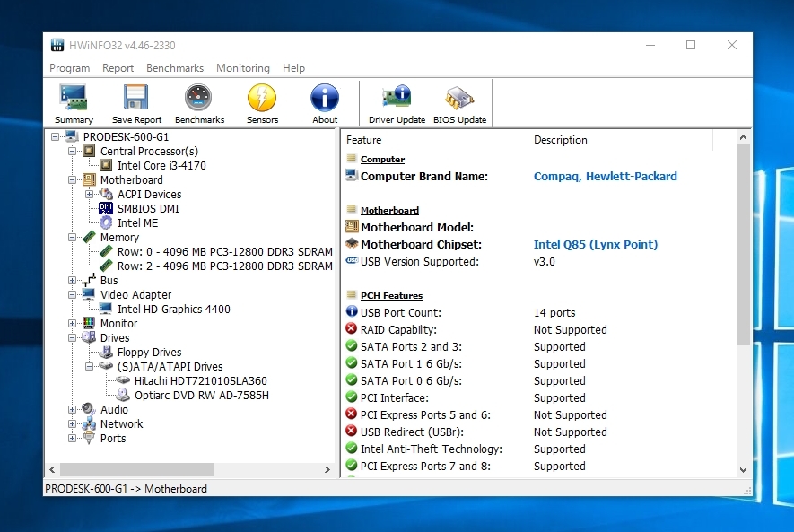Image resolution: width=794 pixels, height=532 pixels.
Task: Launch Sensors lightning bolt icon
Action: 262,103
